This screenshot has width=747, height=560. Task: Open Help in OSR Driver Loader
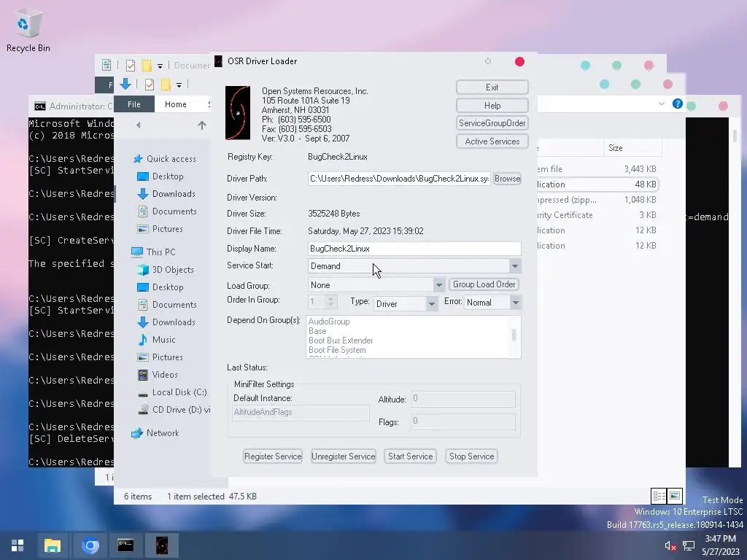tap(492, 105)
